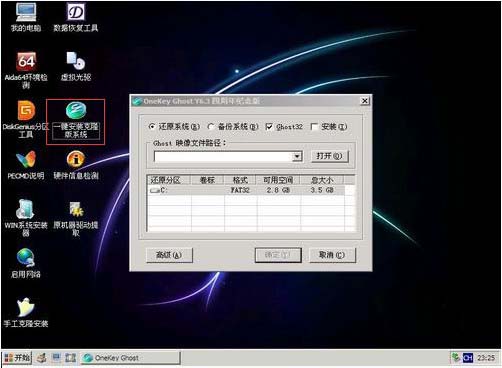The width and height of the screenshot is (502, 368).
Task: Sort by the 可用空间 column header
Action: tap(278, 180)
